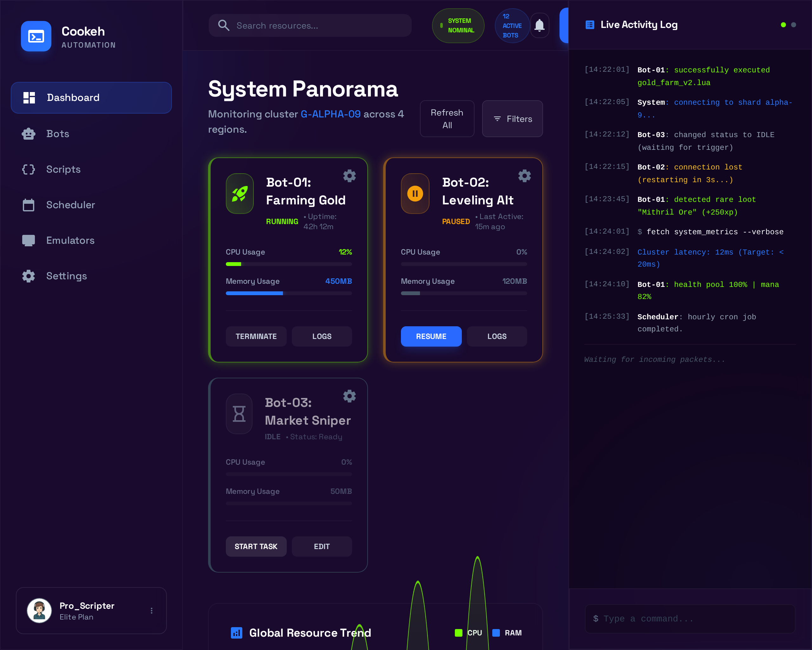This screenshot has height=650, width=812.
Task: Open Bot-01 settings gear icon
Action: coord(349,176)
